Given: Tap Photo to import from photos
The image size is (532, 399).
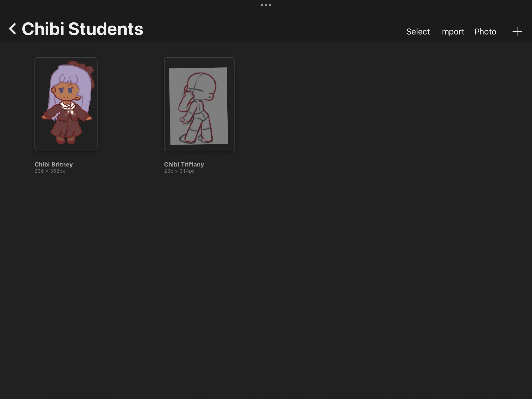Looking at the screenshot, I should (485, 32).
